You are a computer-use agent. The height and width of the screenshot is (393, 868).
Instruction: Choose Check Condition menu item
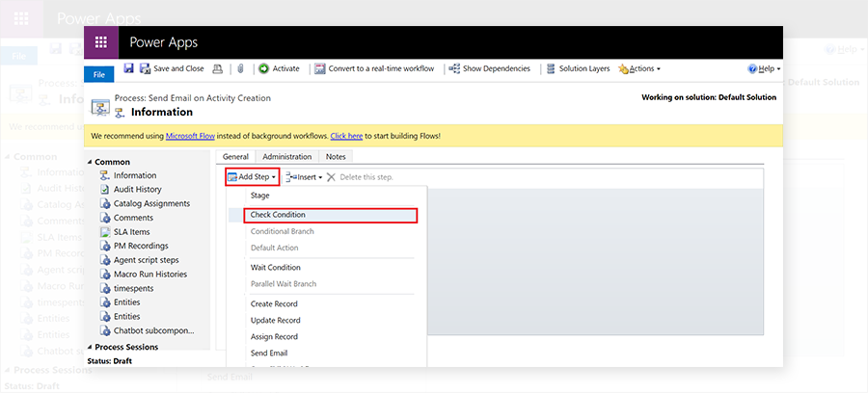point(331,215)
